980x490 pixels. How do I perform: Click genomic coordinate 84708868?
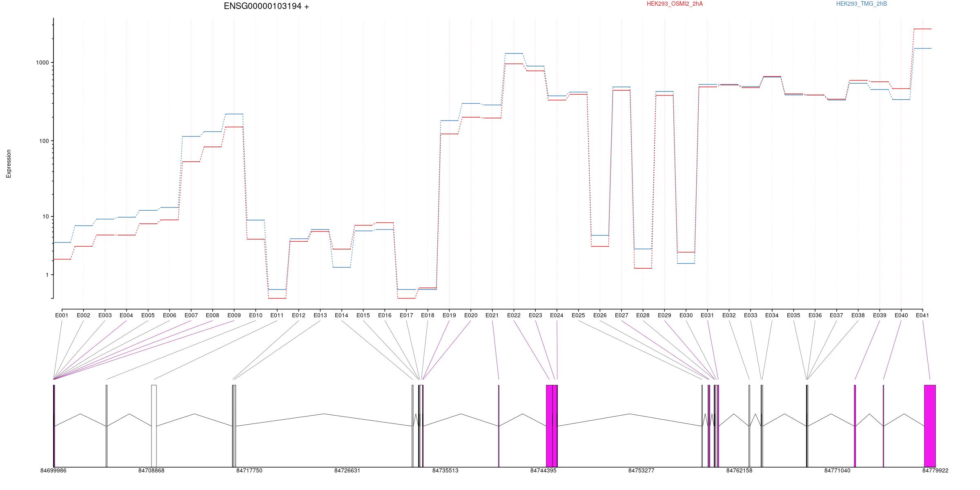[x=151, y=470]
